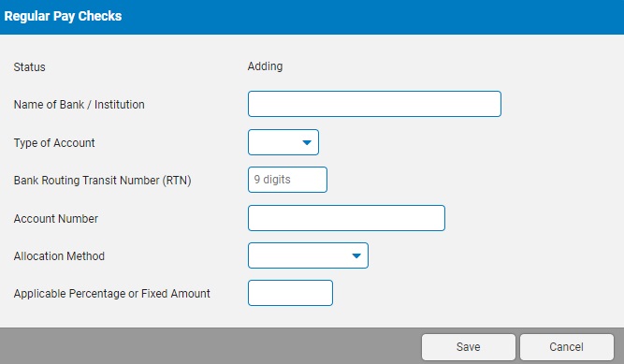Click the Adding status value
Image resolution: width=624 pixels, height=364 pixels.
tap(265, 66)
